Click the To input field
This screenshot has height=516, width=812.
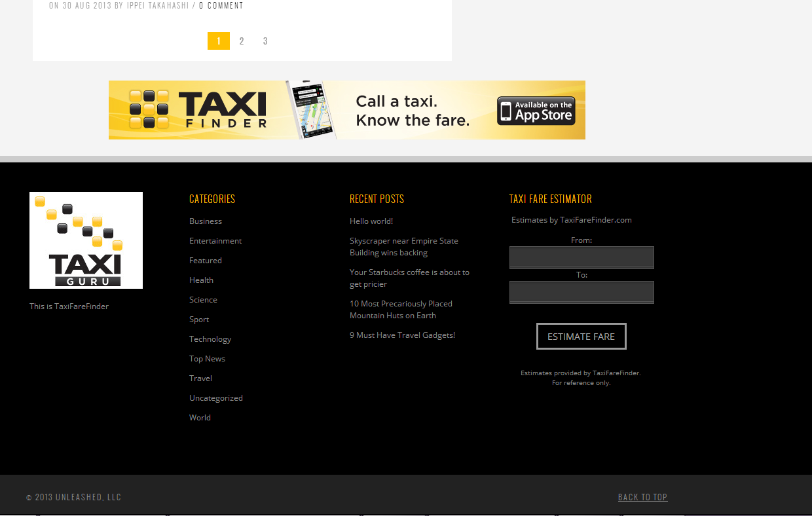[581, 292]
